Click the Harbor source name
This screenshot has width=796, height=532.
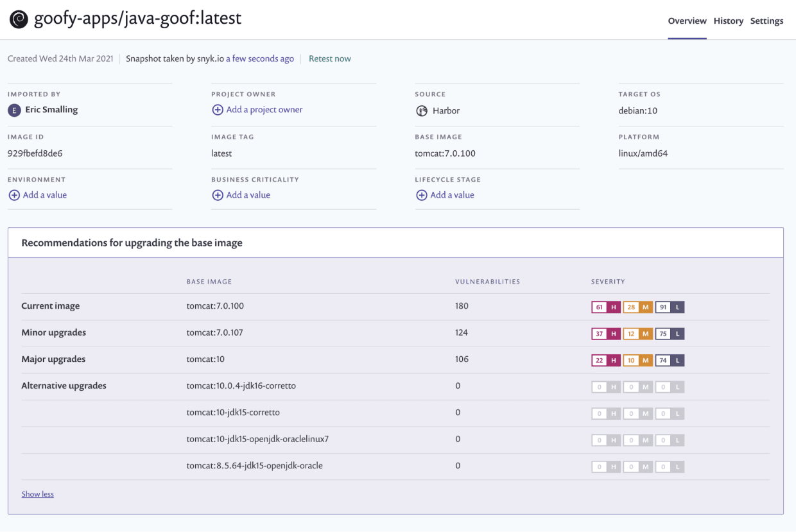click(x=446, y=110)
